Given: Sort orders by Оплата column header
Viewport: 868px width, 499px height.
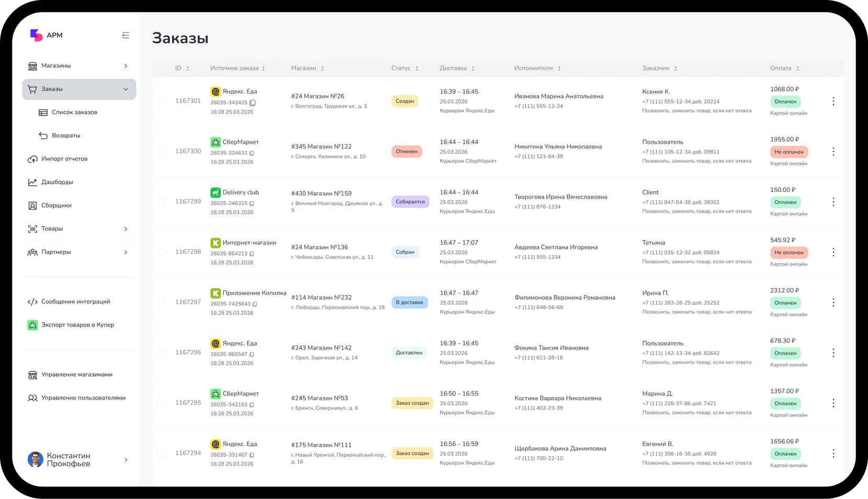Looking at the screenshot, I should point(784,68).
